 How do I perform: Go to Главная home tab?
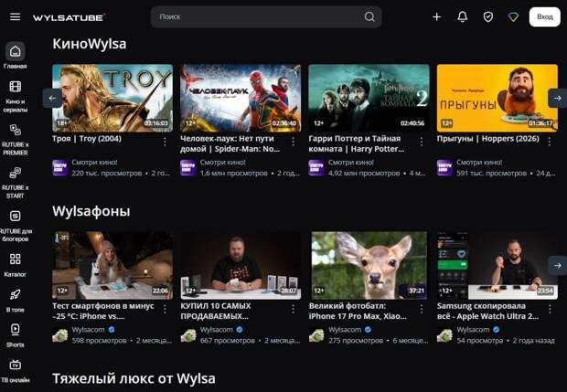tap(16, 56)
